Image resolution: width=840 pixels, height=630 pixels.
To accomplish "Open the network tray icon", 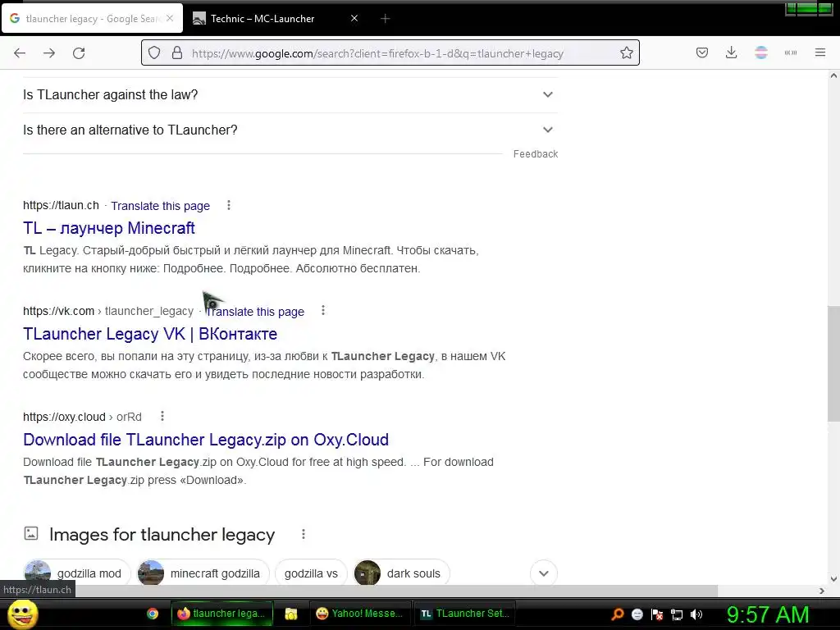I will 677,614.
